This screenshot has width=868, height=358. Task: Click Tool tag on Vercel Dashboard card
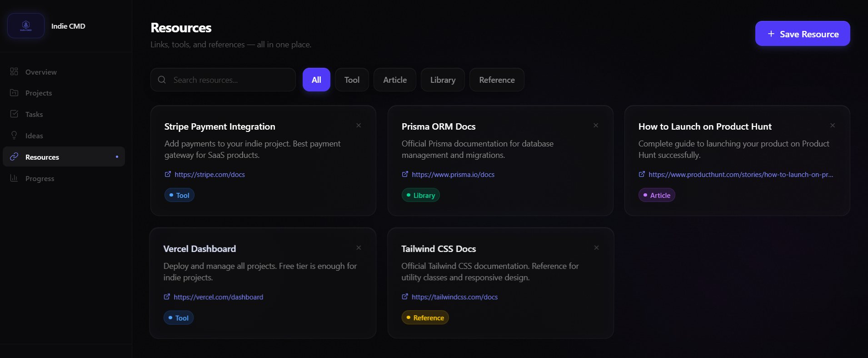click(x=179, y=318)
